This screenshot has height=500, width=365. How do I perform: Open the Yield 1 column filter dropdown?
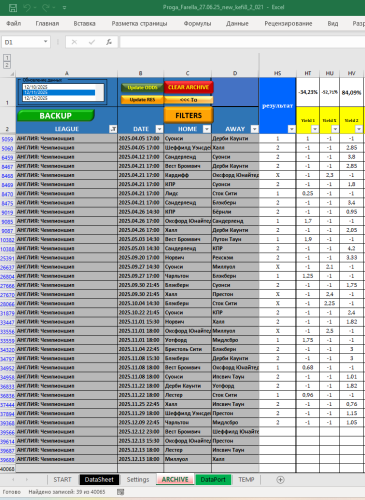(x=315, y=129)
